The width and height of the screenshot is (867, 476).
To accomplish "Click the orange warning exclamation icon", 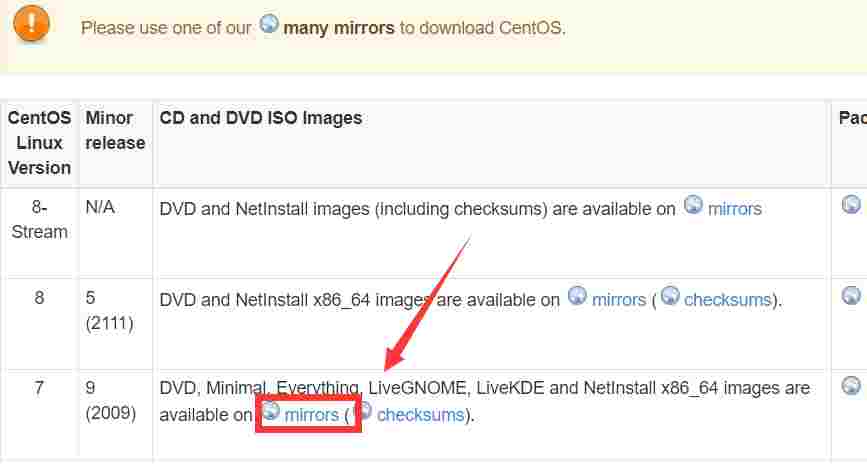I will click(x=33, y=23).
